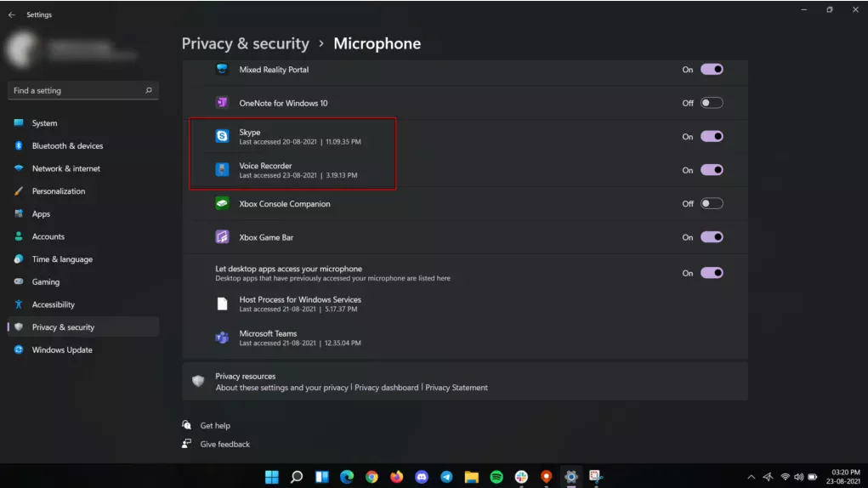Image resolution: width=868 pixels, height=488 pixels.
Task: Open Discord from the taskbar
Action: click(422, 477)
